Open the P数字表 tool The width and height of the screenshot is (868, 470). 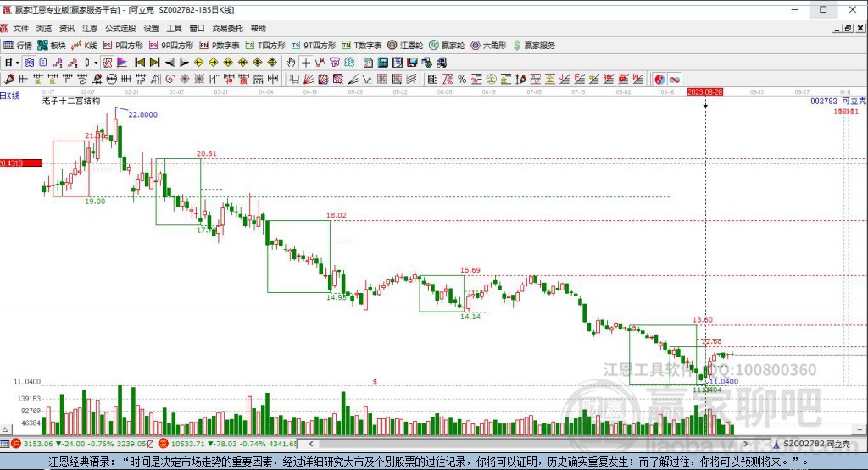click(x=220, y=46)
